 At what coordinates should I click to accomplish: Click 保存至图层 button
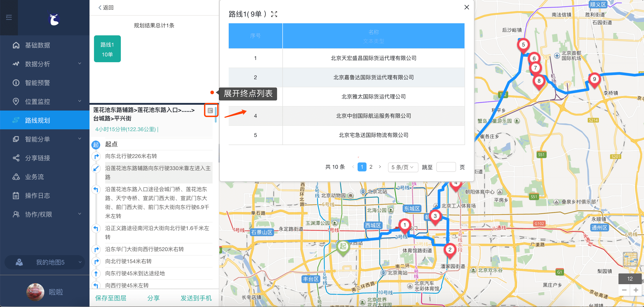[111, 298]
